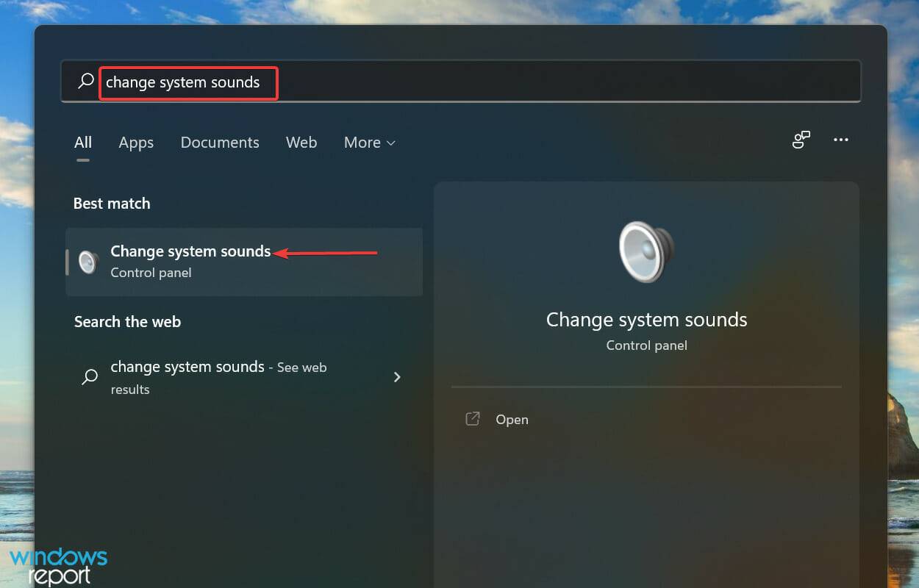Select the small speaker icon beside Best match result
This screenshot has width=919, height=588.
click(x=89, y=262)
